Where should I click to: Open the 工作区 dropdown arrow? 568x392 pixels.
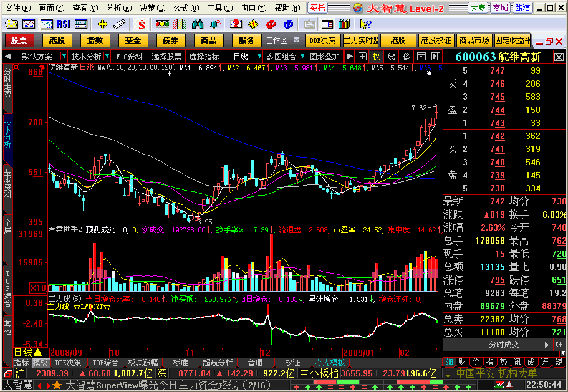[x=296, y=40]
